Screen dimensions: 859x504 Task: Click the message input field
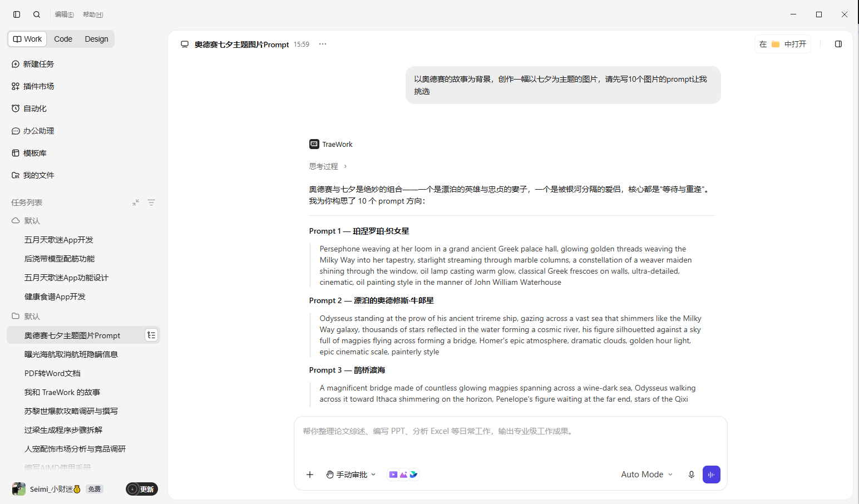pos(510,439)
